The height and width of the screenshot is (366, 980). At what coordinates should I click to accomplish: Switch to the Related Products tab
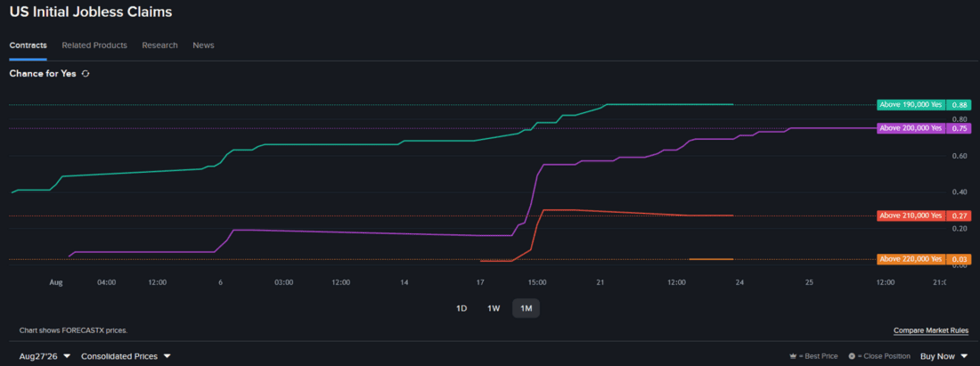pos(94,45)
